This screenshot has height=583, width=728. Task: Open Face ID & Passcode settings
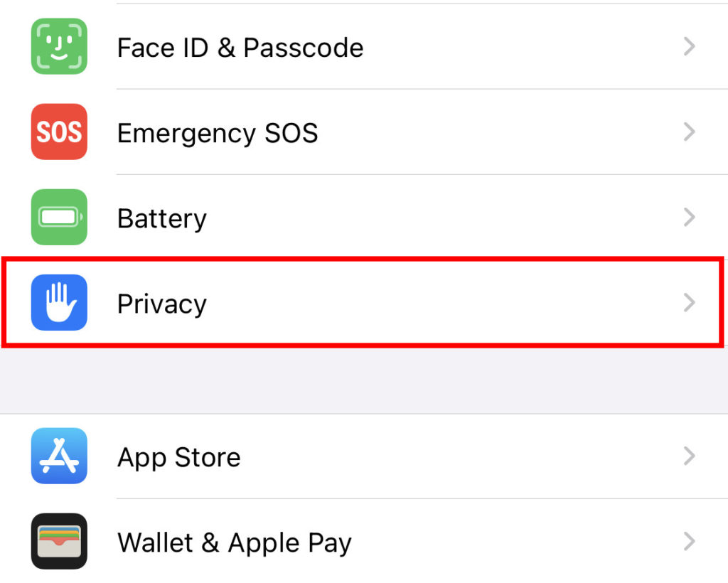240,47
